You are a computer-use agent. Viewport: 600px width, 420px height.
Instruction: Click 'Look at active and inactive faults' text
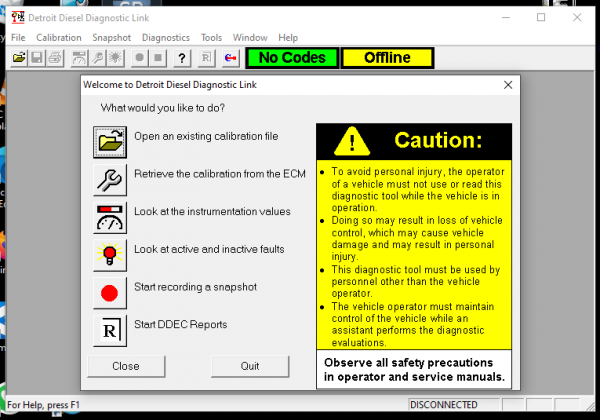click(x=209, y=249)
